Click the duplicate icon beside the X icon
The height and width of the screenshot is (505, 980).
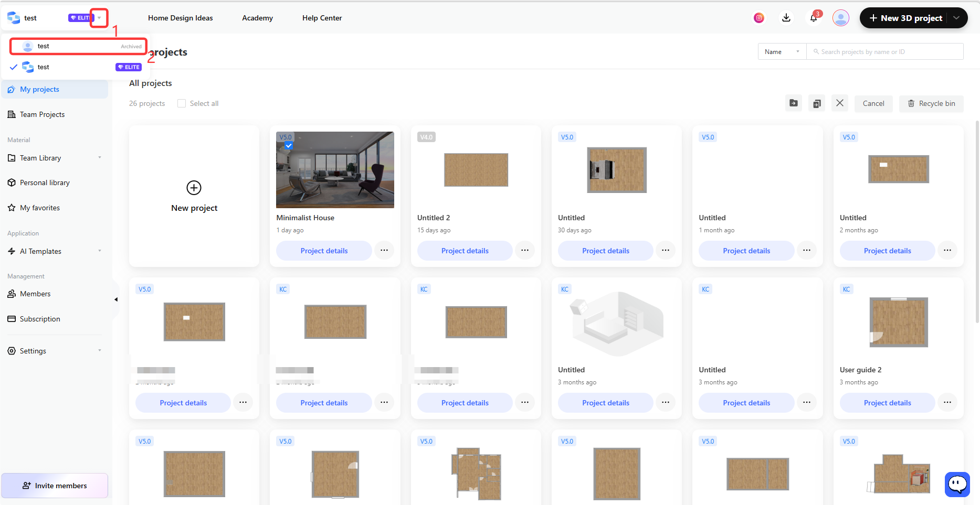click(x=817, y=103)
